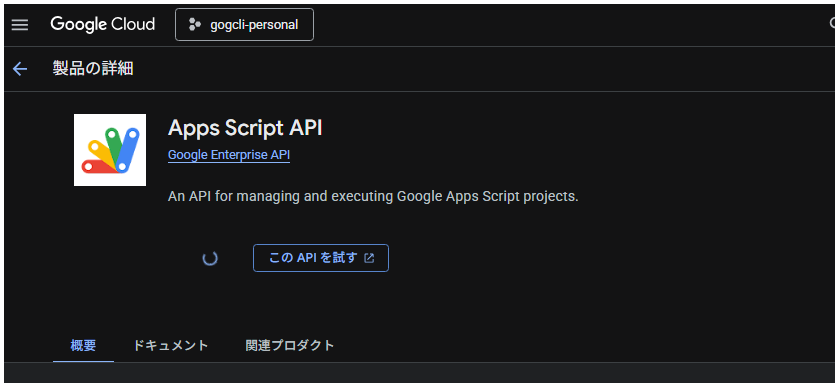Click the external-link icon in この API を試す
Image resolution: width=839 pixels, height=387 pixels.
[x=369, y=258]
